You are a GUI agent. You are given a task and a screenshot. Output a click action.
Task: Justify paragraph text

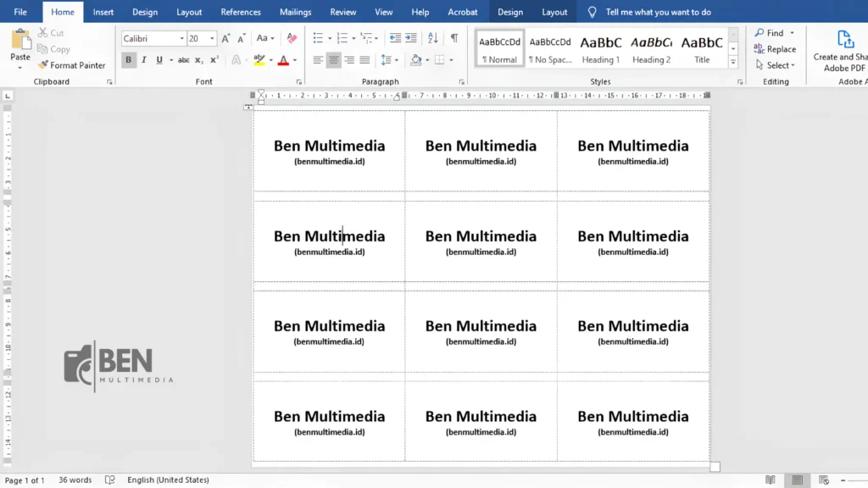364,60
